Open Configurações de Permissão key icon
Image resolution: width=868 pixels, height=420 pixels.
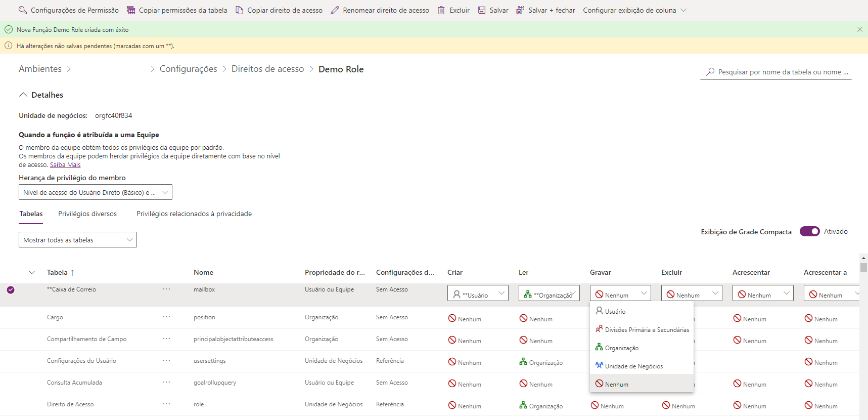tap(23, 10)
